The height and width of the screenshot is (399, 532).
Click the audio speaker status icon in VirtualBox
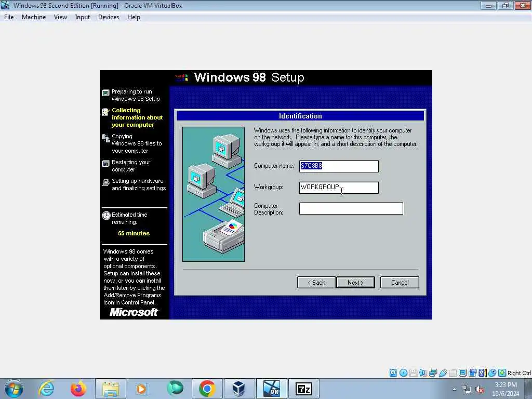(x=423, y=373)
